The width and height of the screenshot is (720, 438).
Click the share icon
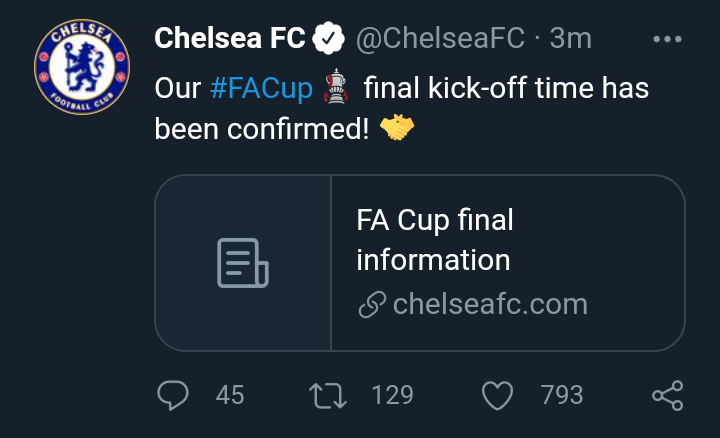pos(668,395)
